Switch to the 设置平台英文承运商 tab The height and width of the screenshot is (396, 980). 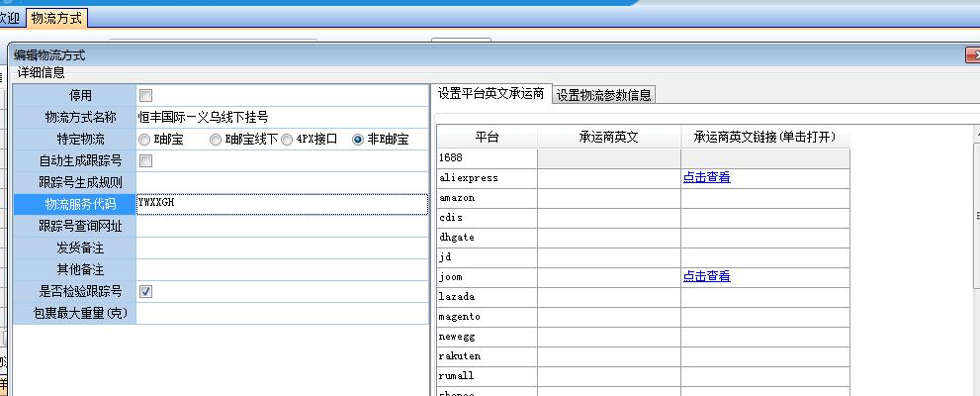click(491, 94)
